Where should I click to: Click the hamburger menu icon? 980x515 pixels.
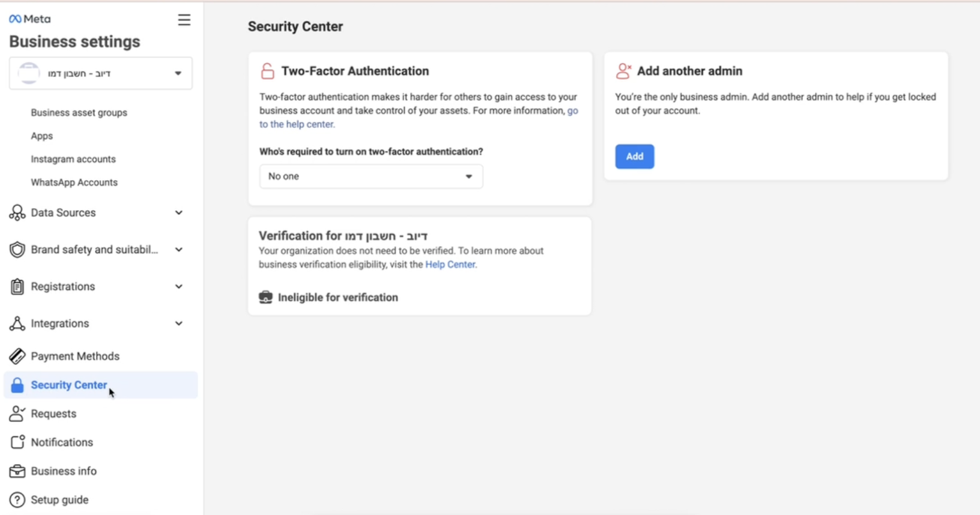tap(184, 20)
